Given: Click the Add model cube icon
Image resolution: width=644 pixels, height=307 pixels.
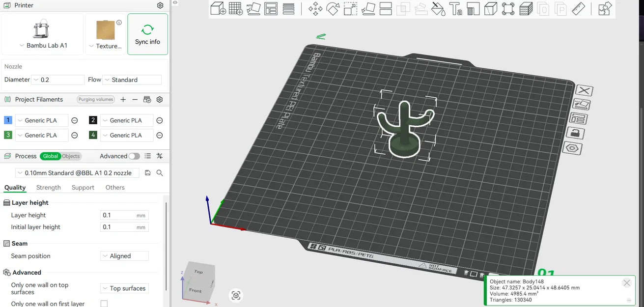Looking at the screenshot, I should coord(218,9).
